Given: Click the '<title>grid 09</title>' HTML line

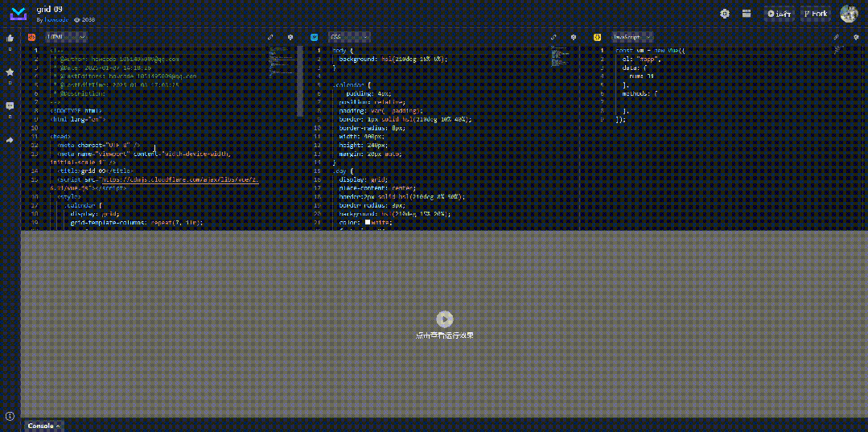Looking at the screenshot, I should click(95, 171).
